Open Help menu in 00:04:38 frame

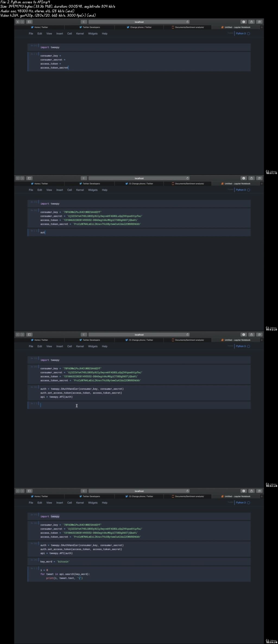pos(105,503)
